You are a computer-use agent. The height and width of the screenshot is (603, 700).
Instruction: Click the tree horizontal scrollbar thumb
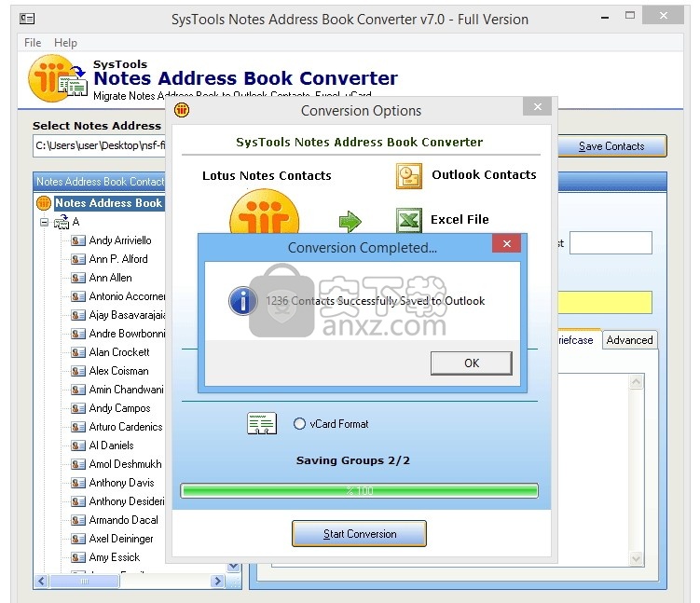[x=85, y=582]
